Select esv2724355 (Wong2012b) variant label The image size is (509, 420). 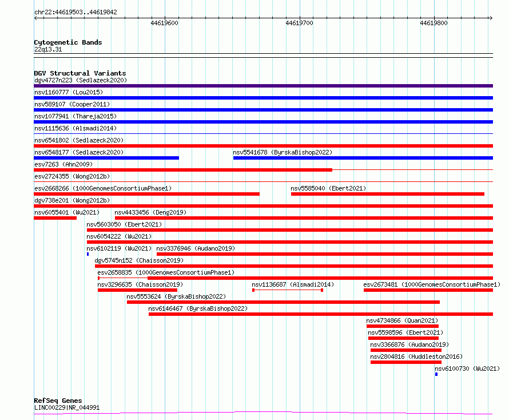click(x=72, y=176)
